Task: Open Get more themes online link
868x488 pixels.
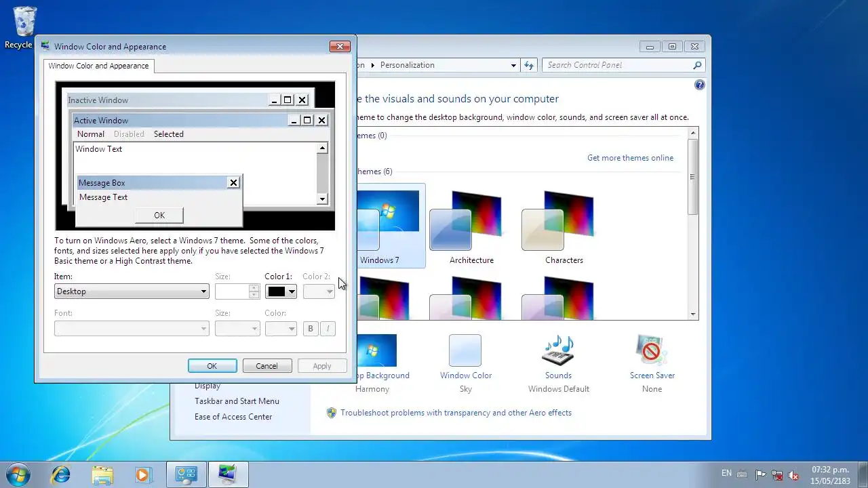Action: coord(631,158)
